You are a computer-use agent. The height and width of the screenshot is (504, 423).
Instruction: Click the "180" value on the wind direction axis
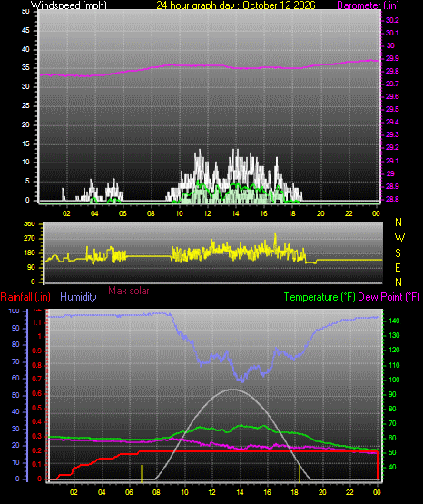[29, 253]
